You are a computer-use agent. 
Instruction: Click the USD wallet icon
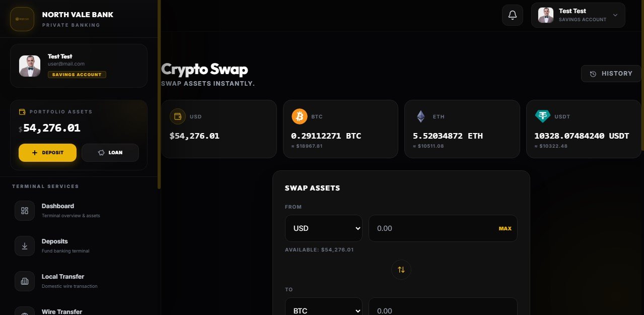(x=178, y=117)
